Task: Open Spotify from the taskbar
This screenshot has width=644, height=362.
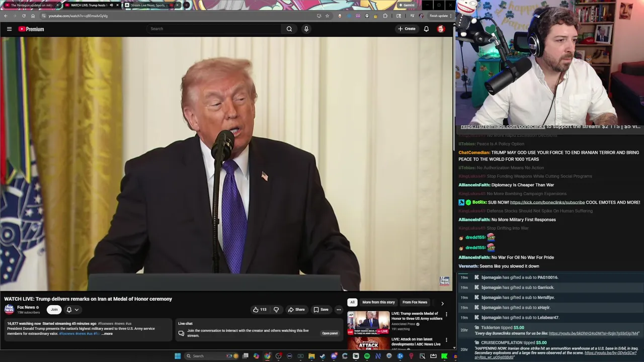Action: click(x=367, y=356)
